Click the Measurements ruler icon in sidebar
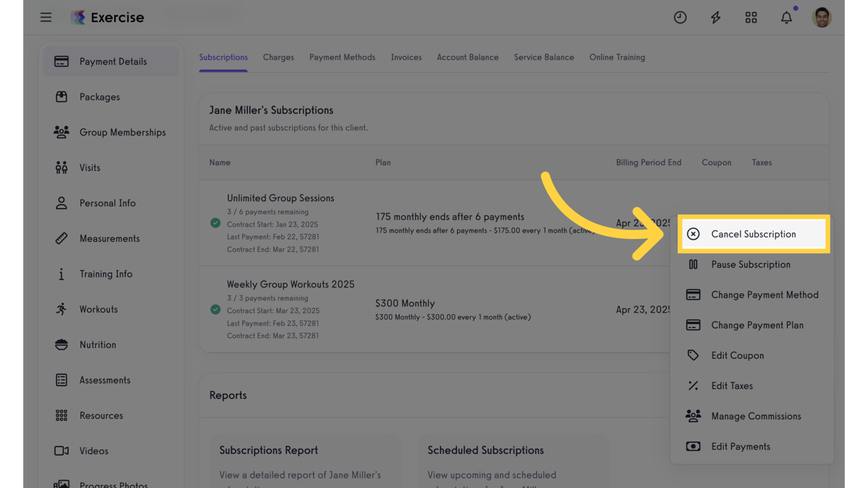The height and width of the screenshot is (488, 868). (x=61, y=238)
